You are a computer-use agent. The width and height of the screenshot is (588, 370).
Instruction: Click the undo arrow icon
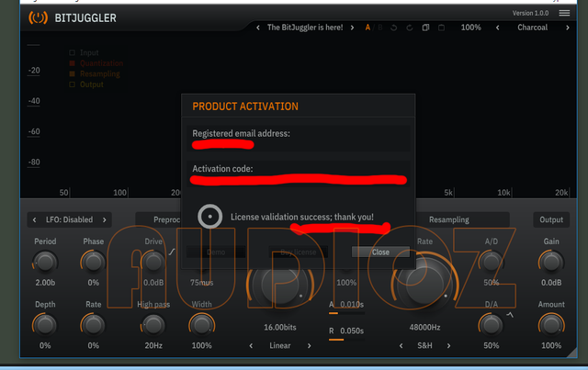[x=393, y=28]
